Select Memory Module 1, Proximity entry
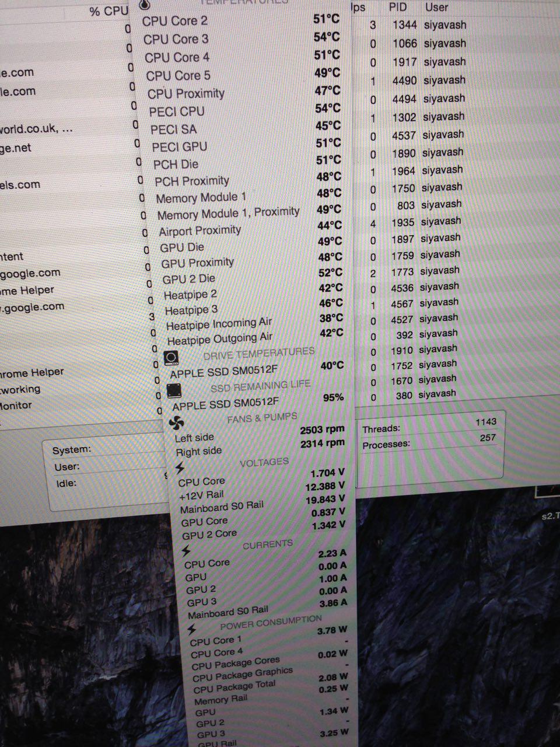This screenshot has width=560, height=747. 250,213
